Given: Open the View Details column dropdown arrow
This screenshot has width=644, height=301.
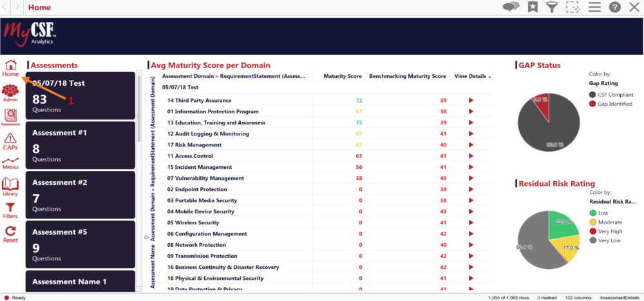Looking at the screenshot, I should [x=489, y=77].
